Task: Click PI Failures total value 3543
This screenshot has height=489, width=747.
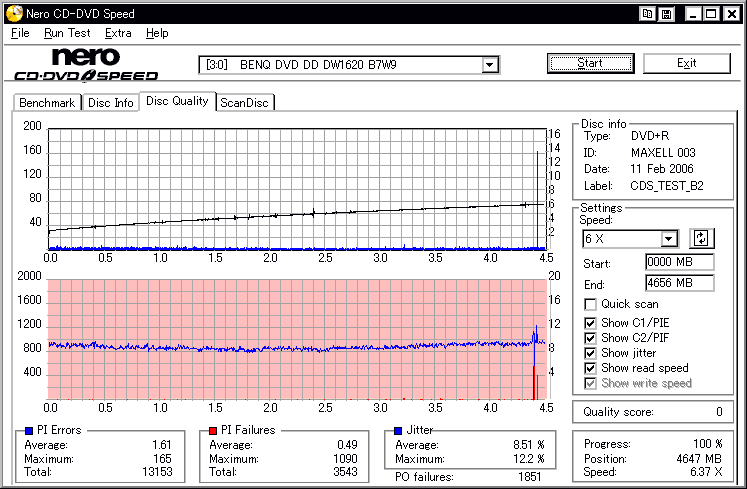Action: [345, 472]
